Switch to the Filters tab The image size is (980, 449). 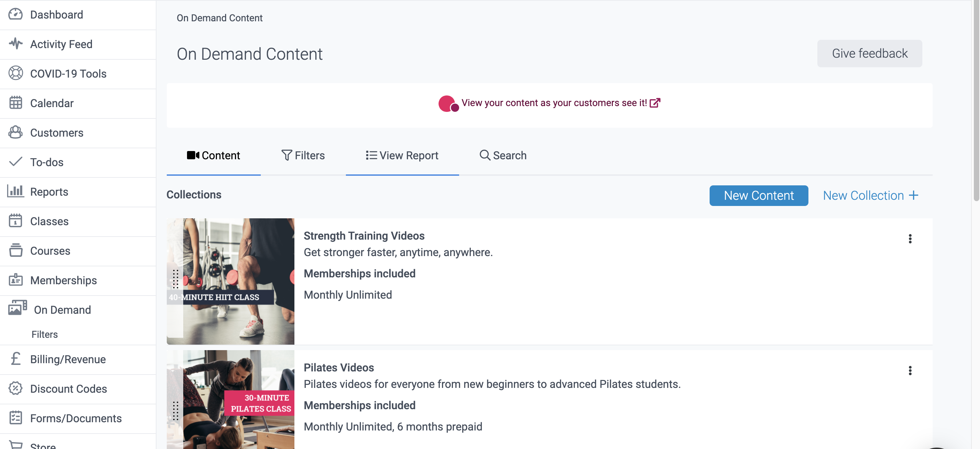coord(303,155)
